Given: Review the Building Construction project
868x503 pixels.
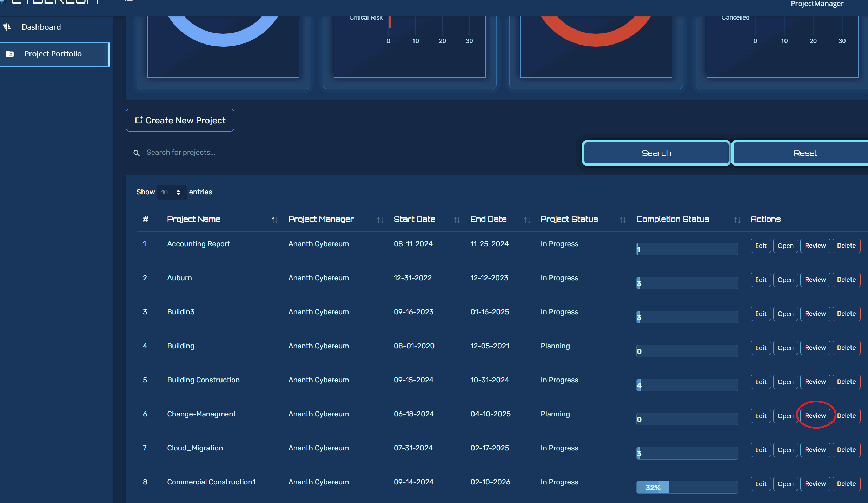Looking at the screenshot, I should 815,382.
